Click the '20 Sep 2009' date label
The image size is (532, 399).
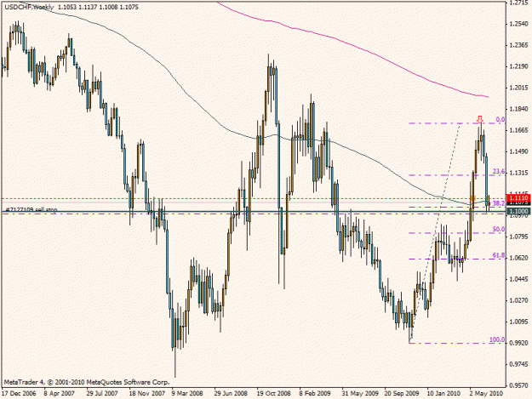click(x=402, y=393)
